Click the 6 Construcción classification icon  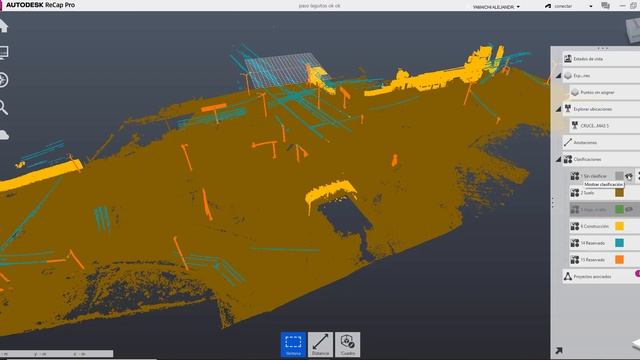(575, 226)
